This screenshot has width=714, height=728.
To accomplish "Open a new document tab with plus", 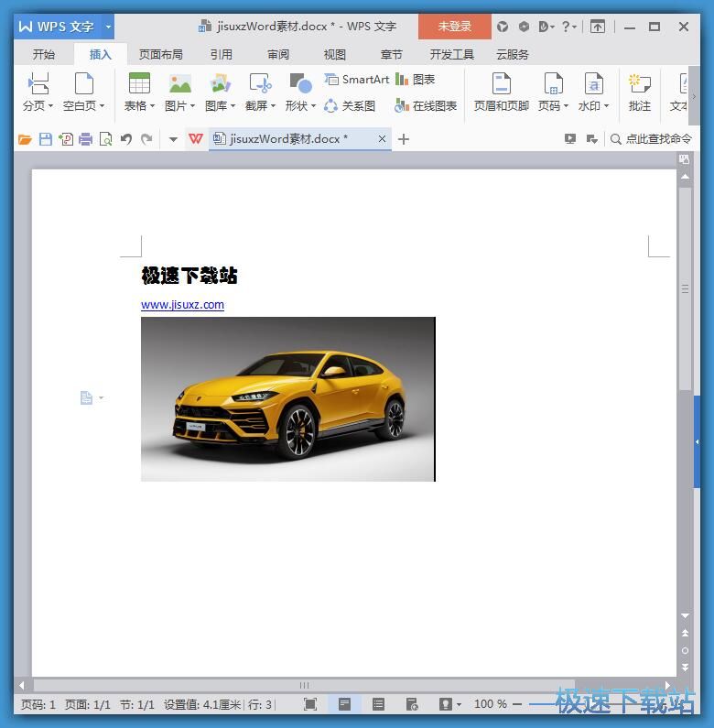I will pyautogui.click(x=404, y=139).
